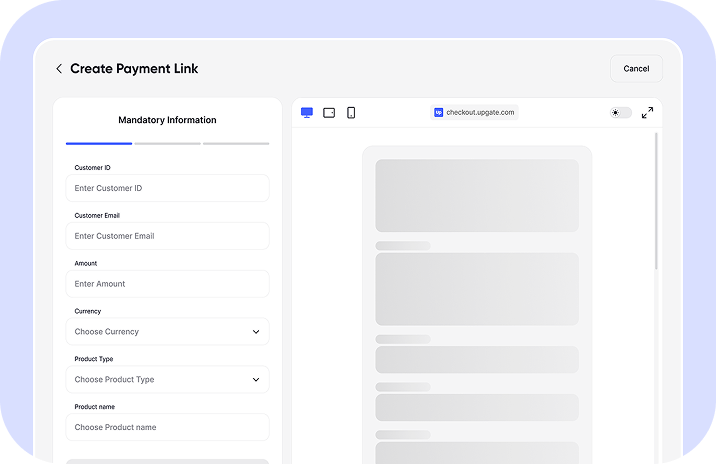Click the Cancel button
Image resolution: width=716 pixels, height=464 pixels.
[636, 69]
